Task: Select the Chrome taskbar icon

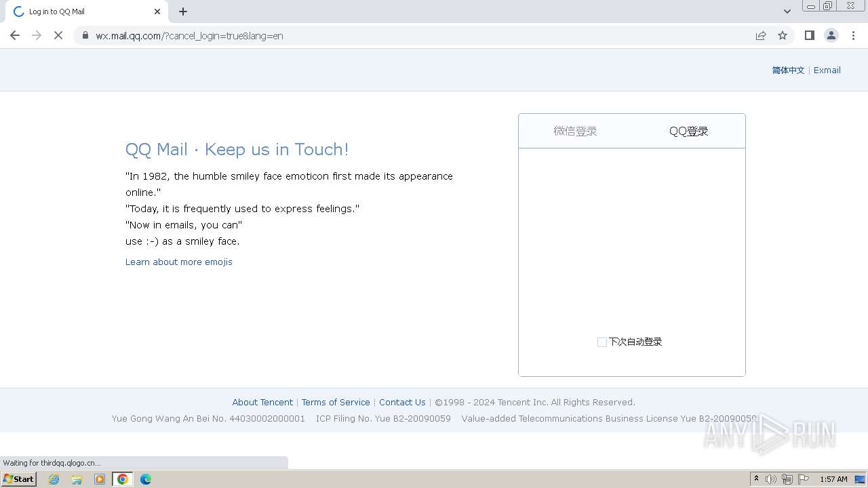Action: point(123,479)
